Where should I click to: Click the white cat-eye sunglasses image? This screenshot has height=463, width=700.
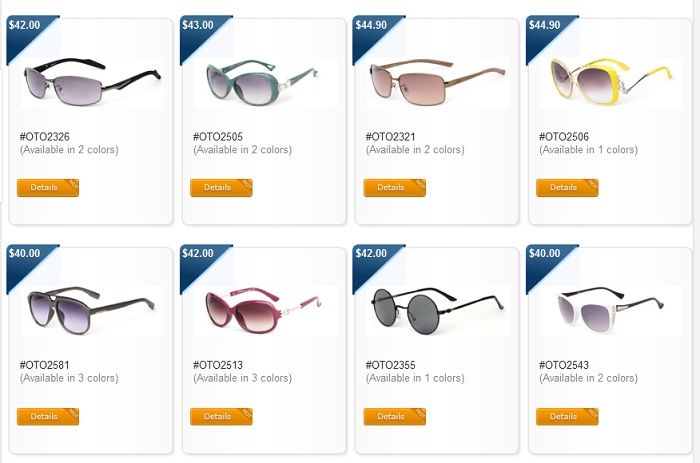(611, 311)
